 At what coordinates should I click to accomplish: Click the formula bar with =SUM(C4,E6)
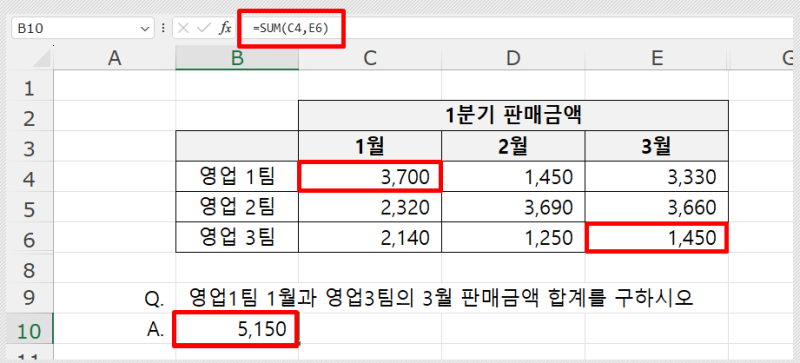517,29
